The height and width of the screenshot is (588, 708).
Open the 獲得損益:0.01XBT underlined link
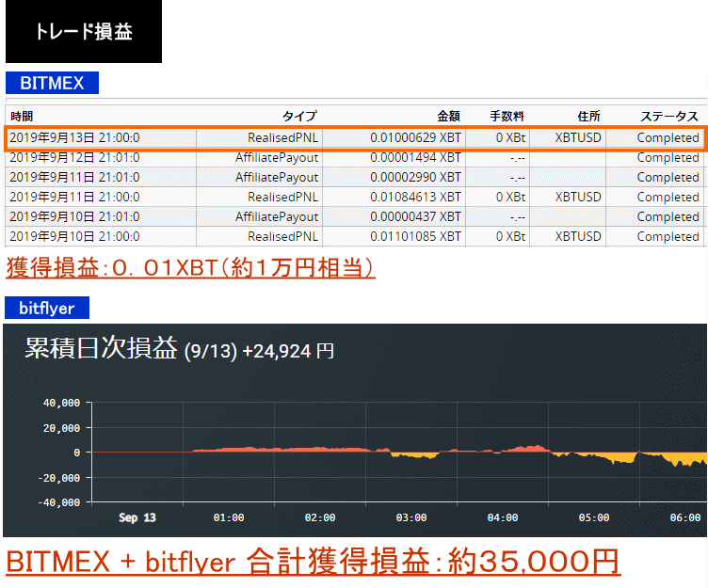191,268
